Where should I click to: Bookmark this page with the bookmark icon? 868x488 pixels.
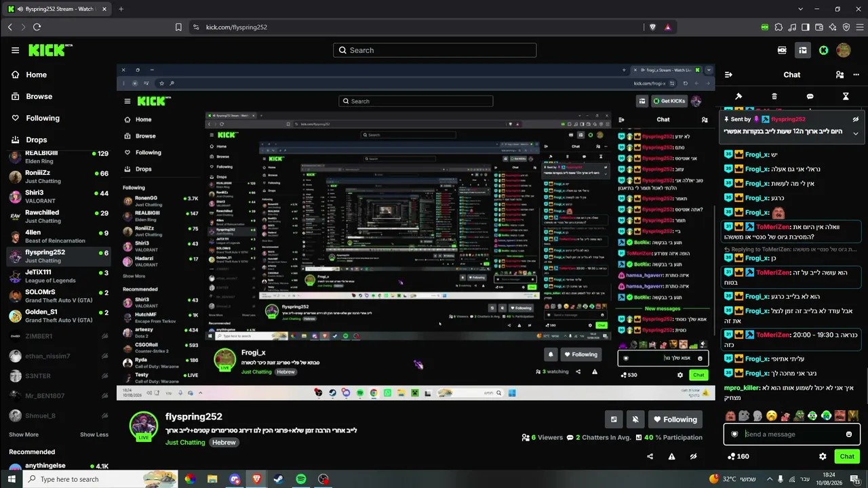[x=178, y=27]
